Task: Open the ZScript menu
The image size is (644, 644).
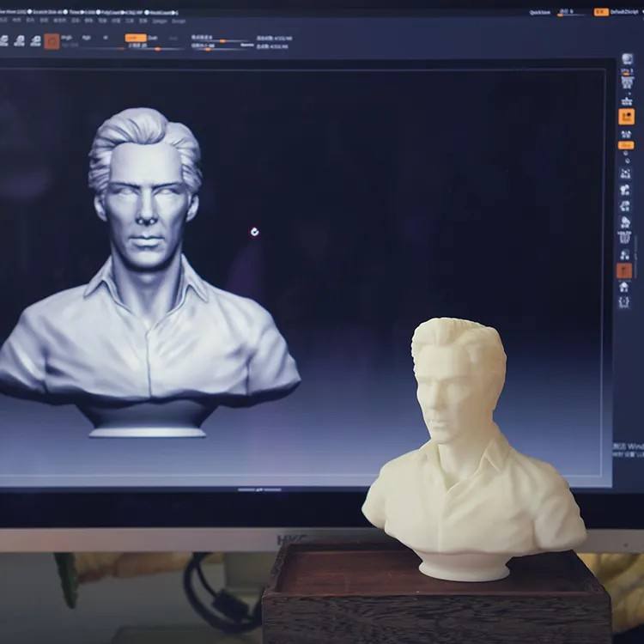Action: 179,21
